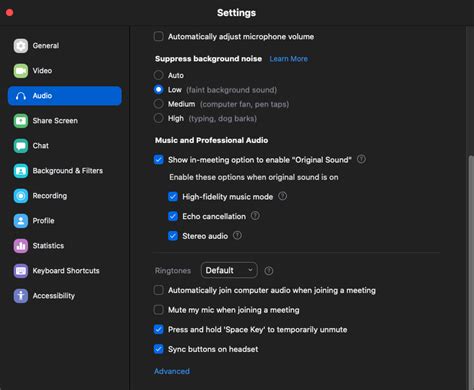The image size is (474, 390).
Task: Click the Background & Filters icon
Action: (x=21, y=171)
